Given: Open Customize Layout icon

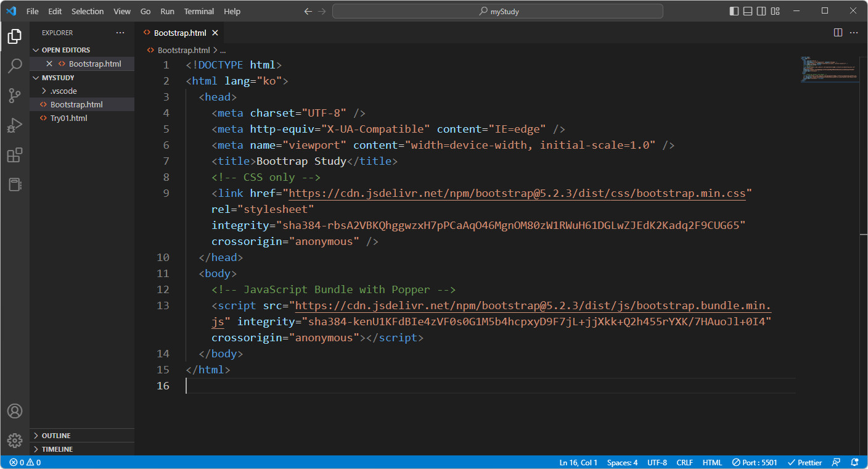Looking at the screenshot, I should pos(776,11).
